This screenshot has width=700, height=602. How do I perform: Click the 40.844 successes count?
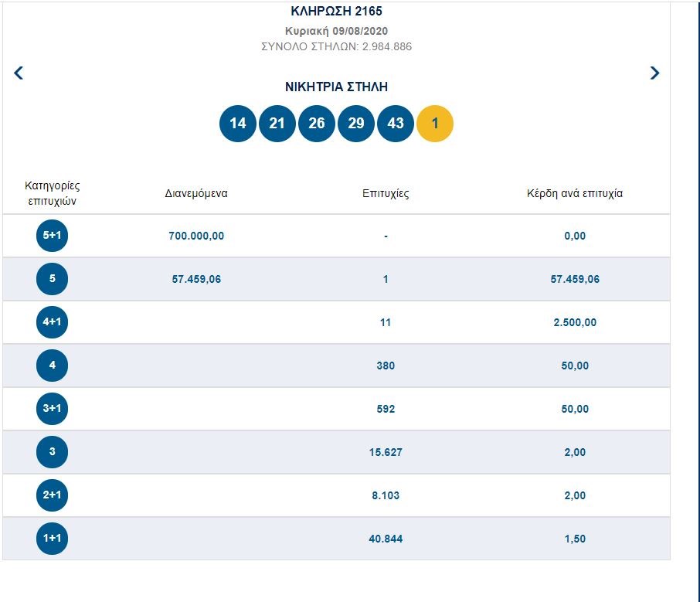(x=386, y=539)
